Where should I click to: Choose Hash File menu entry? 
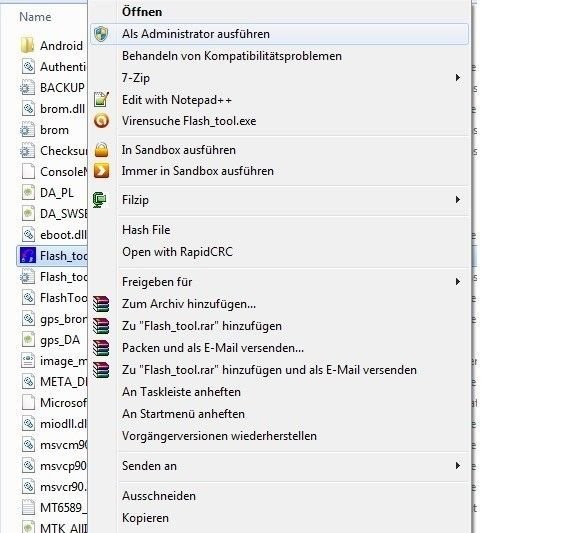point(146,230)
